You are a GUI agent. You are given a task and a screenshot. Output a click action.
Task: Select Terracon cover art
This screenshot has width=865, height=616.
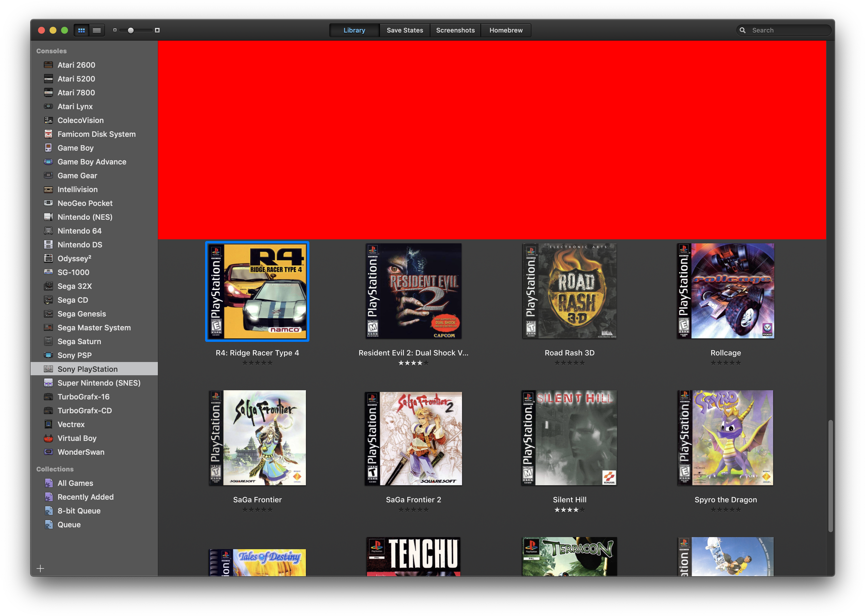pyautogui.click(x=569, y=556)
